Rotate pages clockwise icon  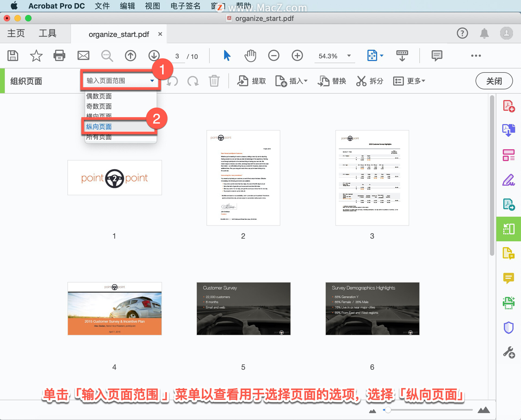pyautogui.click(x=193, y=81)
